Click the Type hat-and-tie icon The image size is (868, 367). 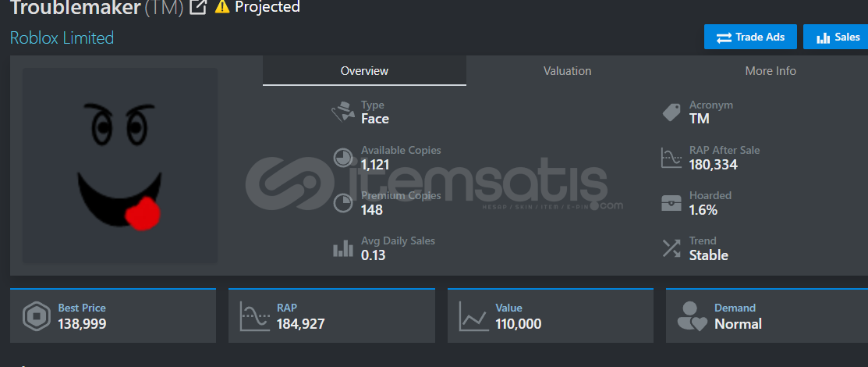tap(342, 112)
